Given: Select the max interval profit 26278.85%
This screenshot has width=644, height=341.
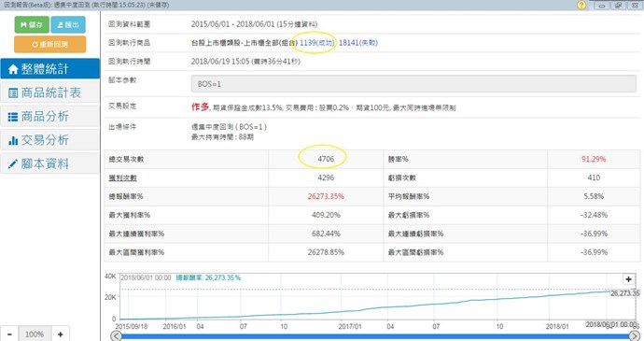Looking at the screenshot, I should coord(326,252).
